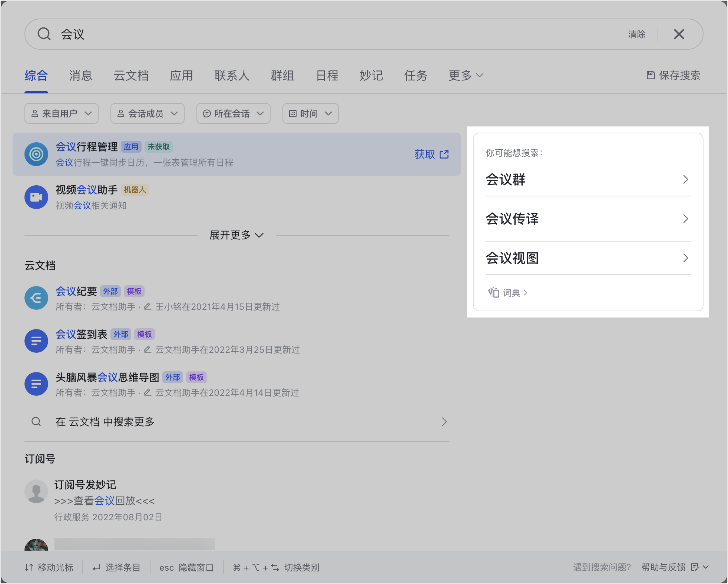This screenshot has height=584, width=728.
Task: Click the 机器人 tag on 视频会议助手
Action: 135,190
